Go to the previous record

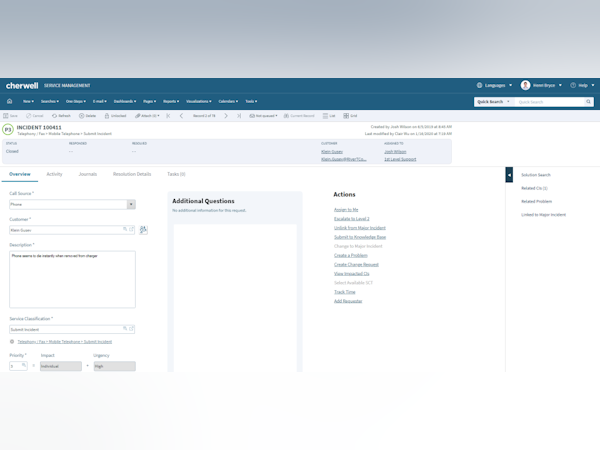(181, 116)
